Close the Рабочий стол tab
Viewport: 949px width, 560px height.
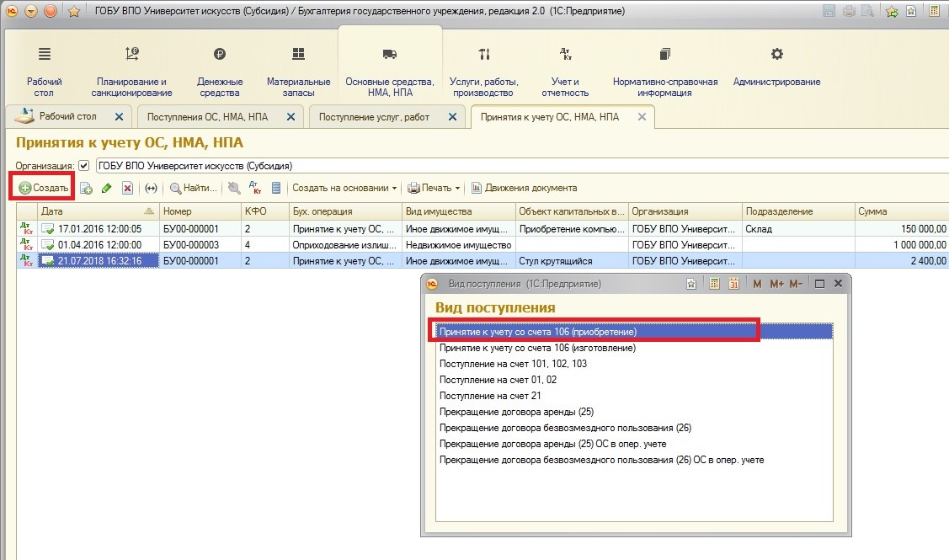pyautogui.click(x=119, y=117)
